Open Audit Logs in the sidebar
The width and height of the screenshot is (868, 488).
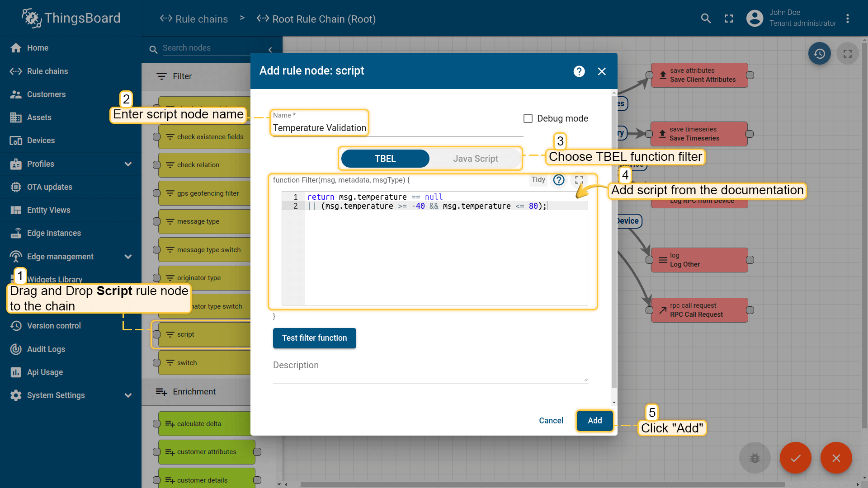click(46, 349)
